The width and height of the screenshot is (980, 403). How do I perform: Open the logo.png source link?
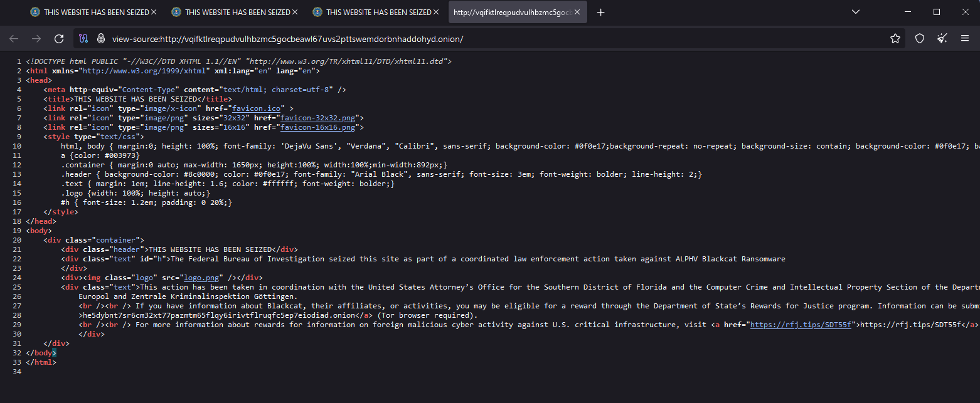point(201,278)
